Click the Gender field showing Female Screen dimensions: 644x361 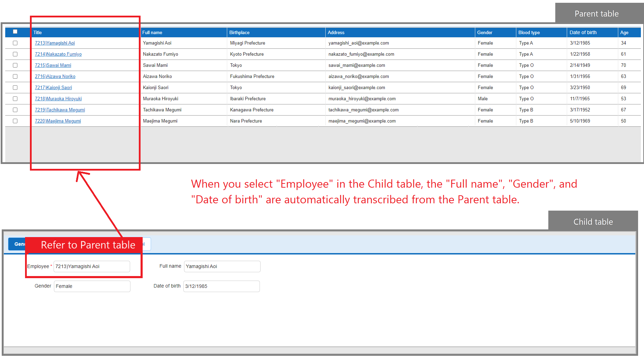pyautogui.click(x=92, y=286)
